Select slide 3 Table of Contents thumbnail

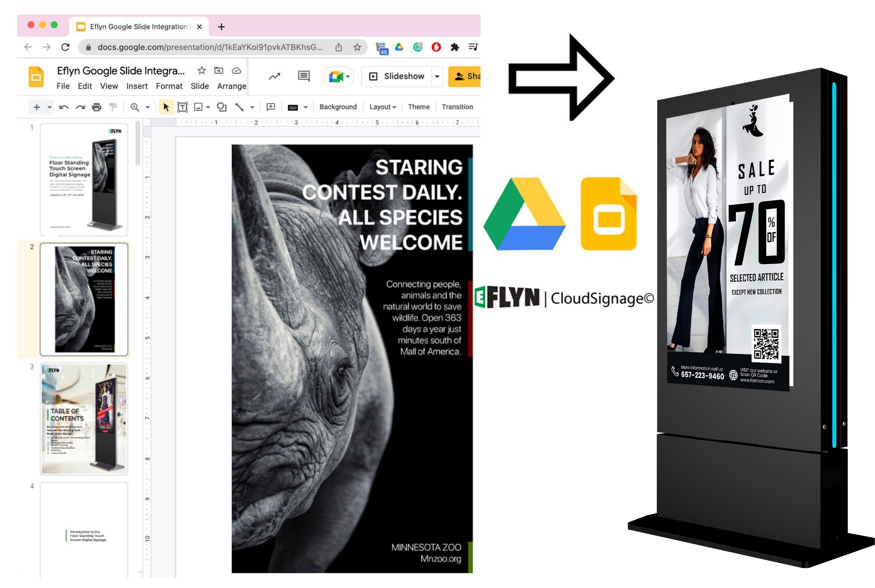pyautogui.click(x=84, y=419)
